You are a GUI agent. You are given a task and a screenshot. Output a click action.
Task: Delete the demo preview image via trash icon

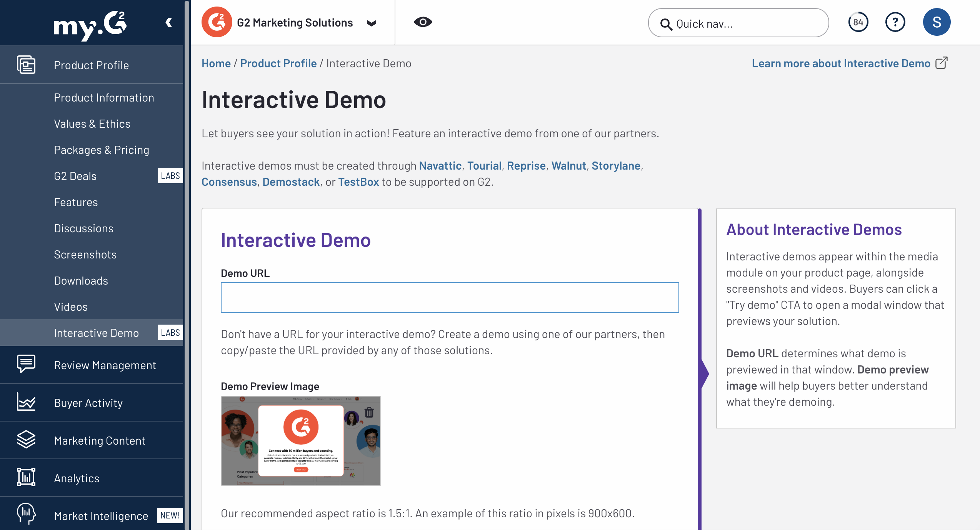[x=369, y=412]
